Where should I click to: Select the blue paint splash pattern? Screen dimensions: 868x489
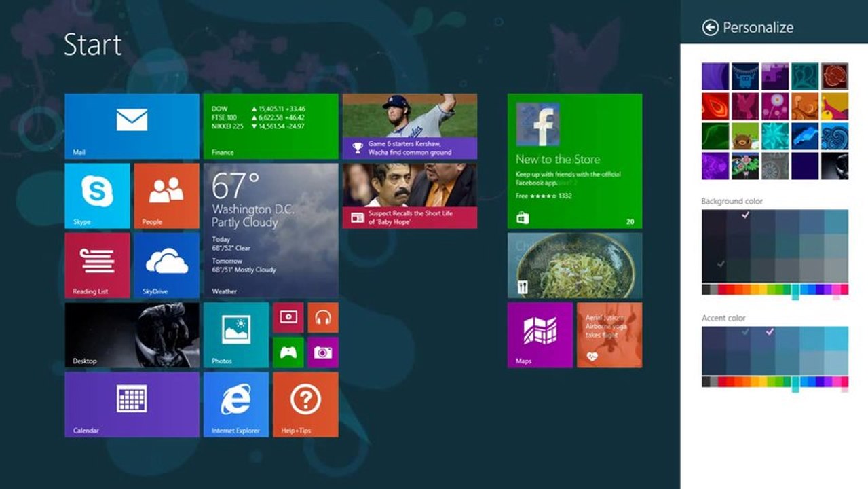(805, 136)
